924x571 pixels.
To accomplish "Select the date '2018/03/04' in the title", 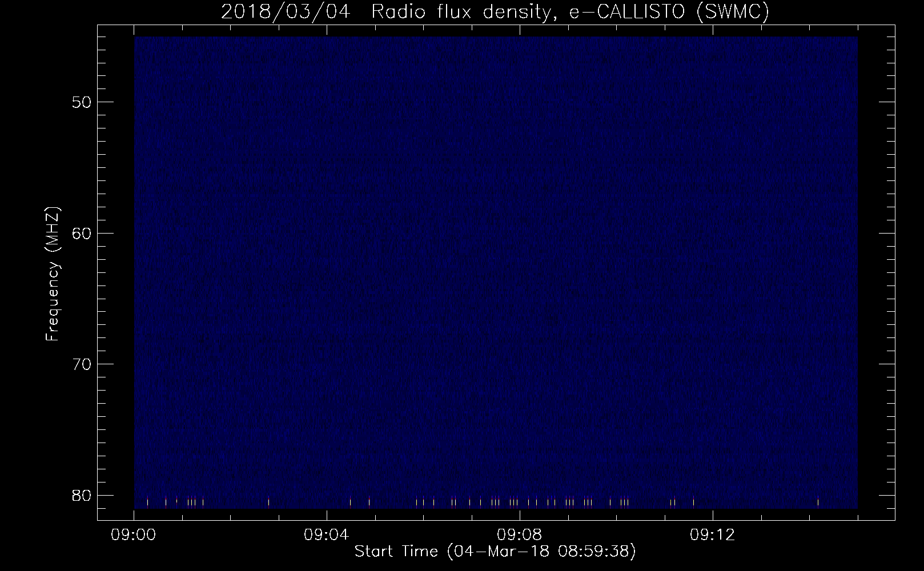I will [285, 12].
